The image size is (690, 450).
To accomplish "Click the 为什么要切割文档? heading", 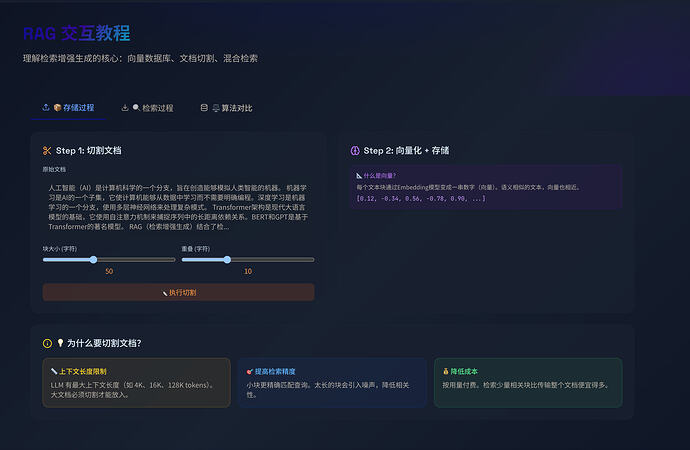I will coord(104,343).
